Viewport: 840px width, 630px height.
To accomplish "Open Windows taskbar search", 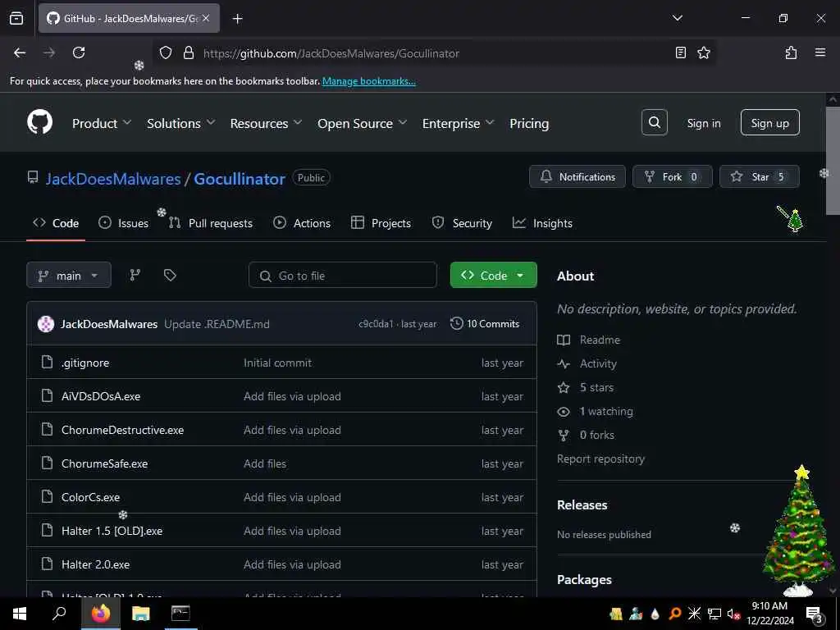I will tap(59, 614).
